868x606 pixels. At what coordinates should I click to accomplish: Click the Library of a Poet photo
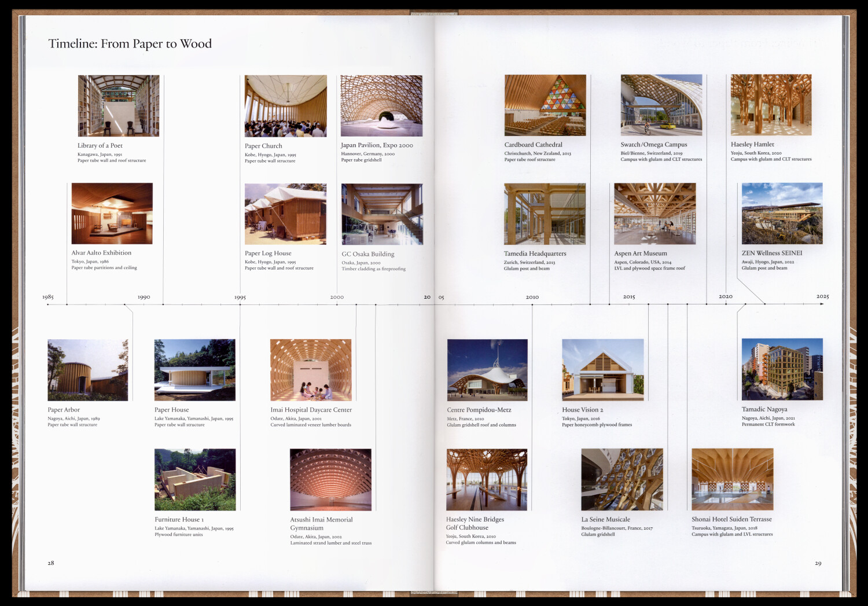(x=119, y=106)
